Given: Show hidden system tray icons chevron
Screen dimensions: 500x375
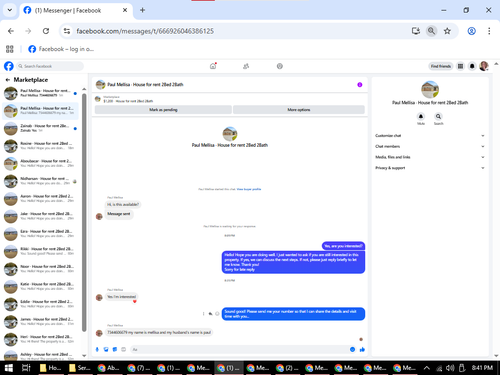Looking at the screenshot, I should [426, 368].
